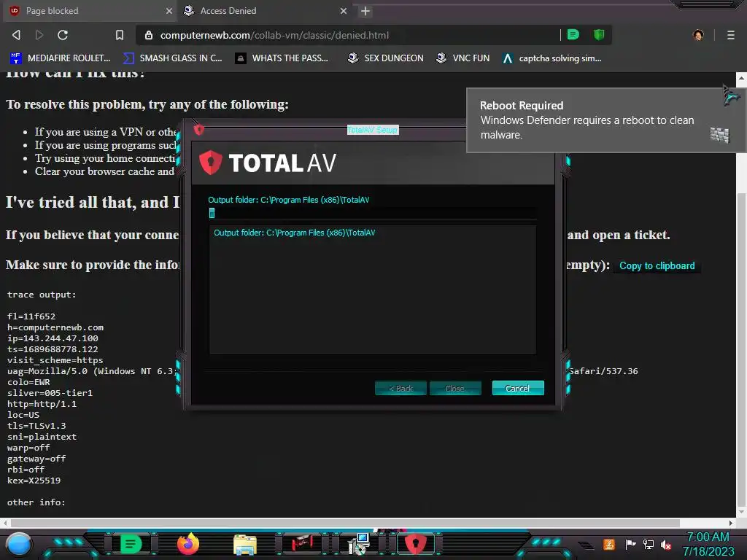Reload the current page

63,35
